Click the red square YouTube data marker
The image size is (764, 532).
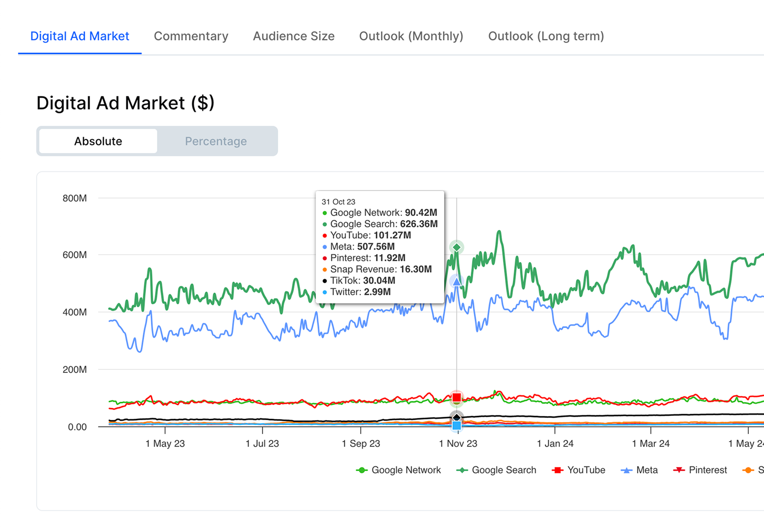click(457, 397)
